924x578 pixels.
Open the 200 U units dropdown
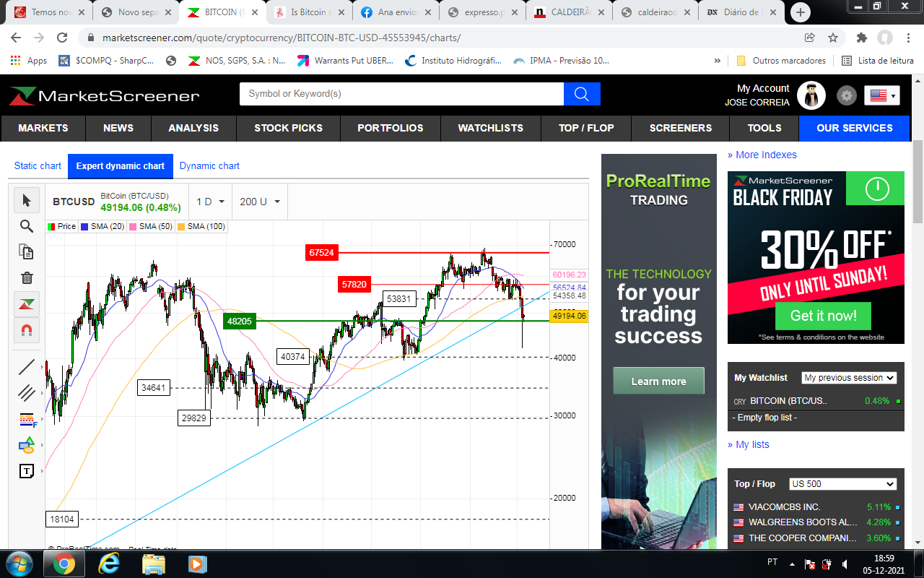pos(260,202)
